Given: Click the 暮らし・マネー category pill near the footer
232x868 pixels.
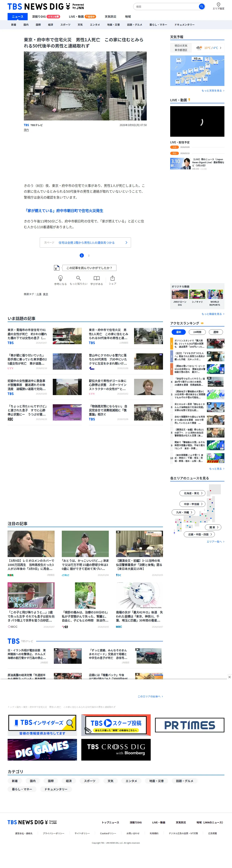Looking at the screenshot, I should coord(22,789).
